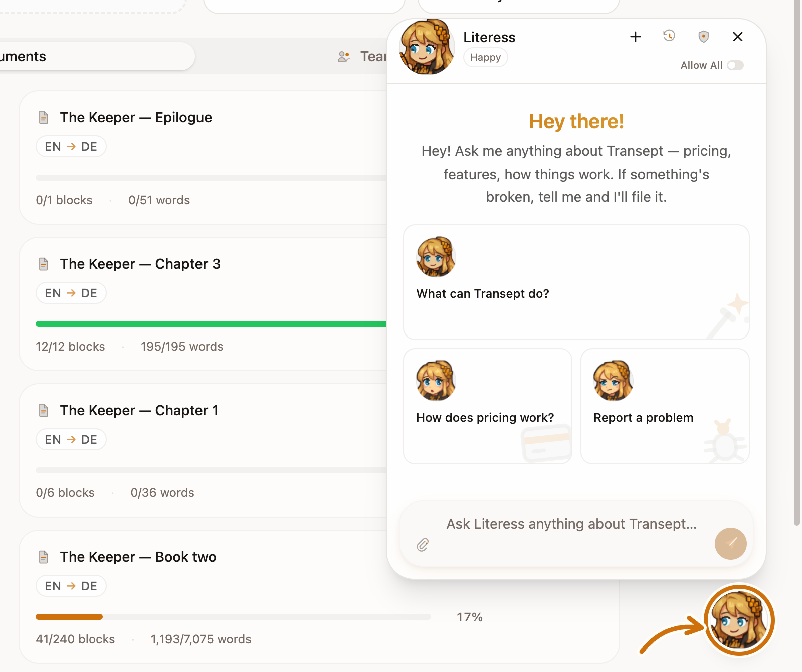The height and width of the screenshot is (672, 802).
Task: Select 'How does pricing work?' suggestion
Action: point(487,406)
